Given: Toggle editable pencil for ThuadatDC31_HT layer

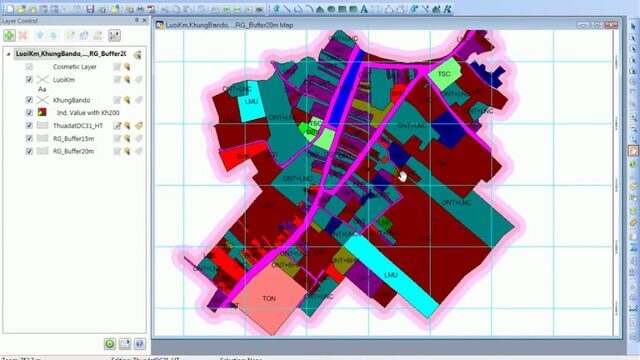Looking at the screenshot, I should (x=117, y=126).
